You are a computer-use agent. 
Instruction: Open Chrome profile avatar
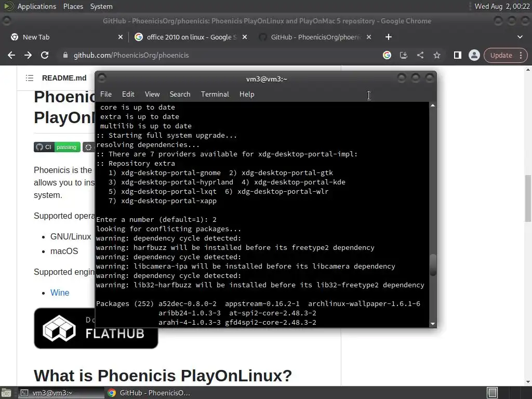[x=474, y=55]
